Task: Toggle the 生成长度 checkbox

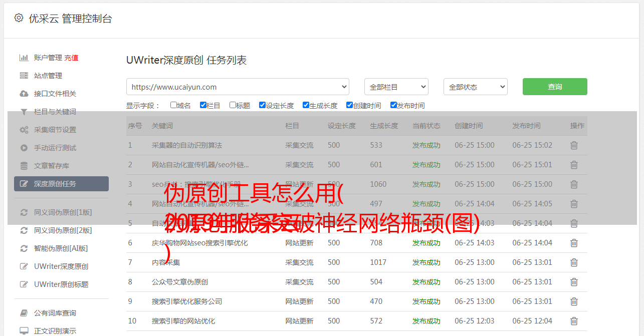Action: pos(306,105)
